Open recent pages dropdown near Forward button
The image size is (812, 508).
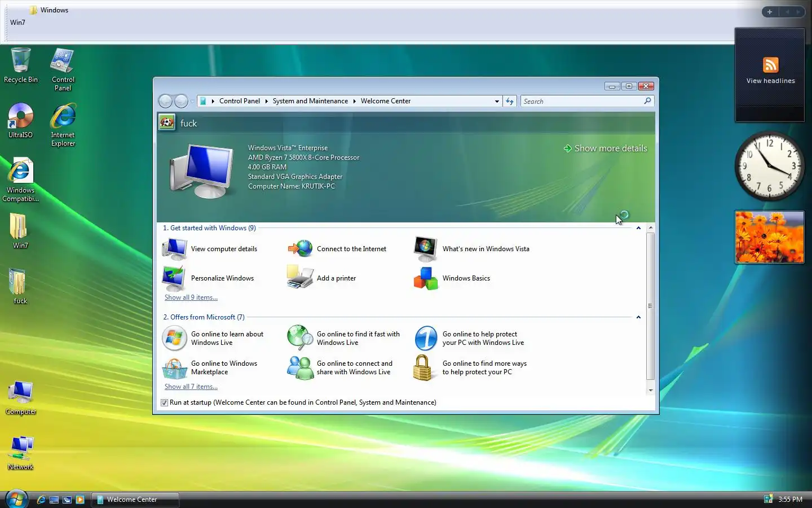[x=192, y=102]
